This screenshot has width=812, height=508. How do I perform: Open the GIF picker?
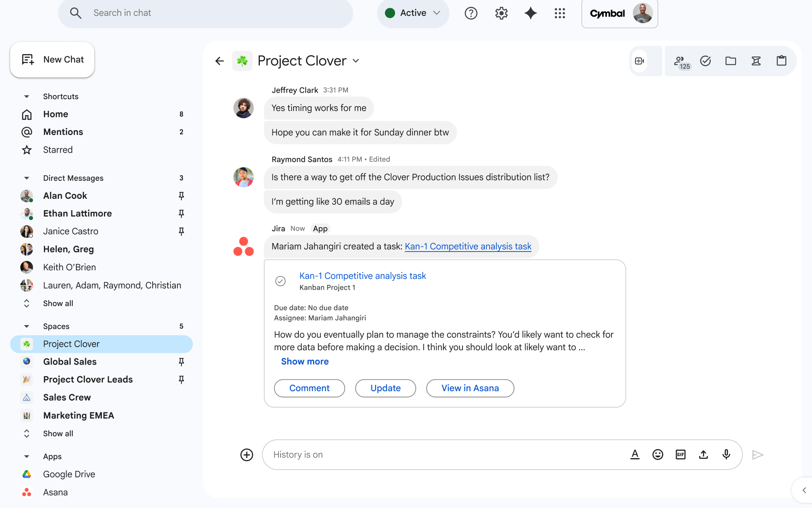[681, 455]
